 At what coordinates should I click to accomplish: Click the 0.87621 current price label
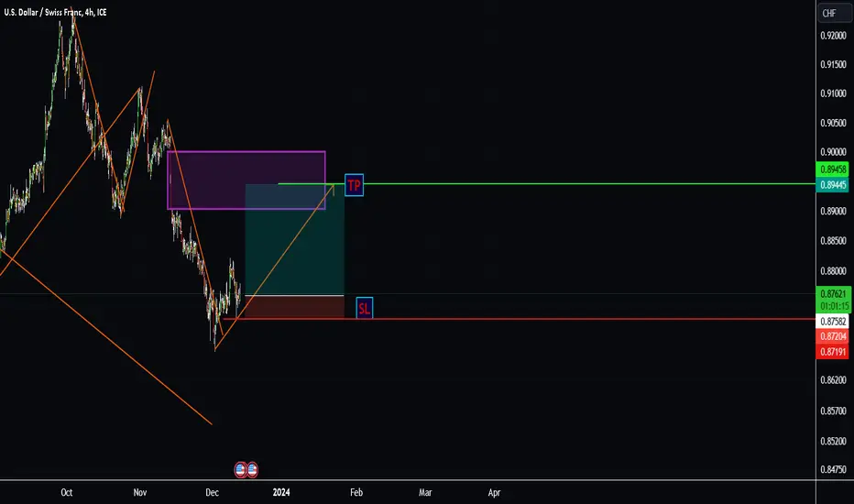[833, 293]
